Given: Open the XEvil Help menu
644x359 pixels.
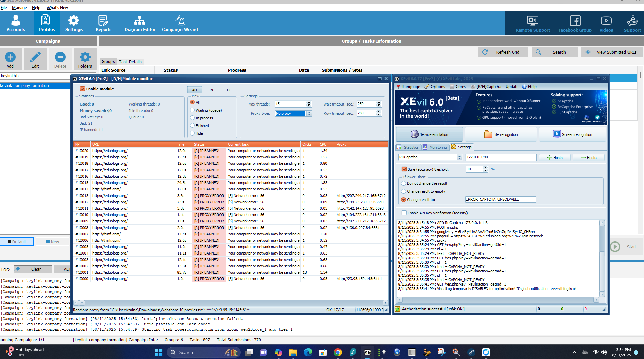Looking at the screenshot, I should click(529, 87).
